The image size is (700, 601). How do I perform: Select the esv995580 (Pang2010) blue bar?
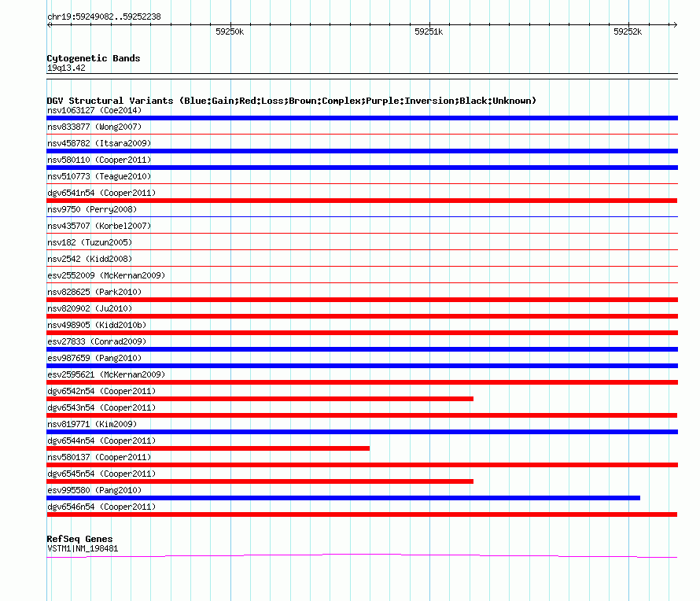coord(343,498)
